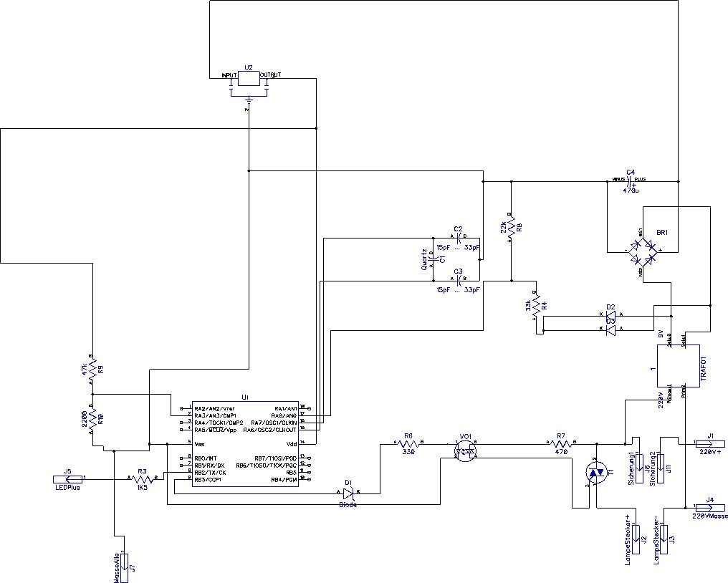Screen dimensions: 728x583
Task: Select the '220VMasse' connector label
Action: [x=710, y=516]
